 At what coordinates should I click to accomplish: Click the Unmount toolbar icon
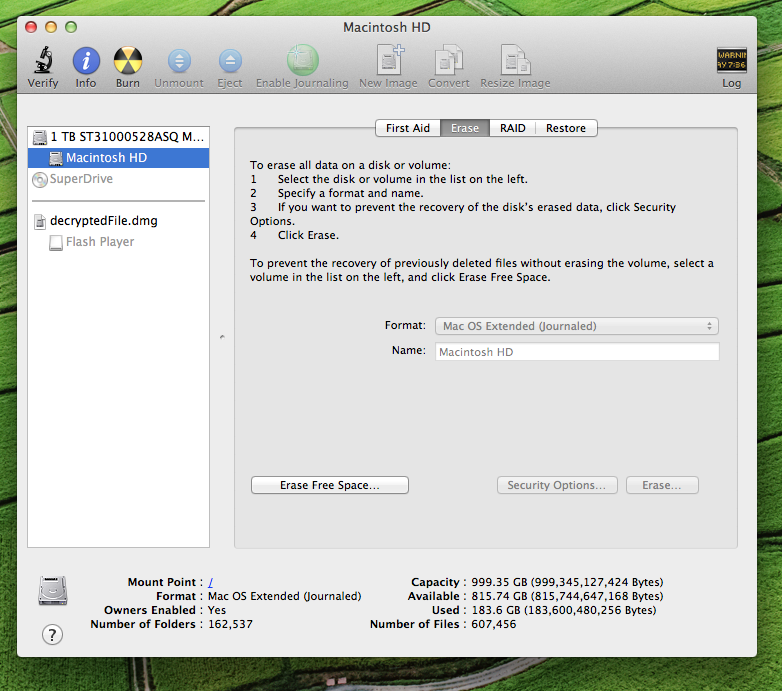coord(179,61)
